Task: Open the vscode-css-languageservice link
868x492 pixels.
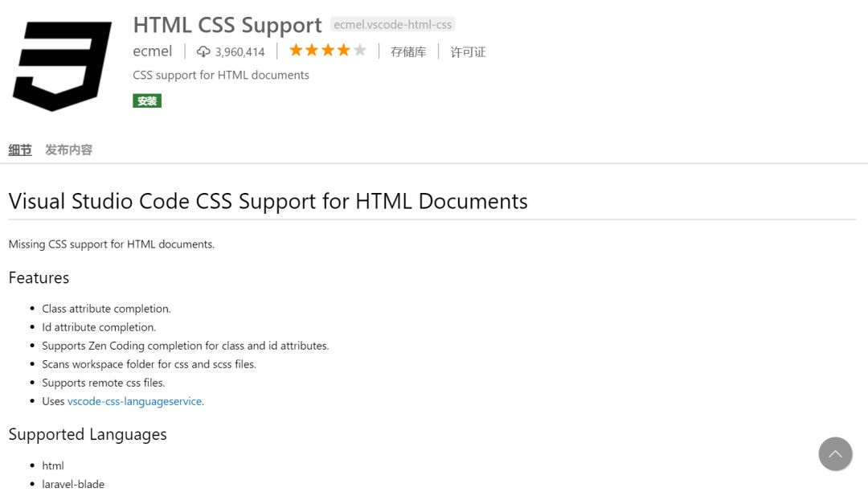Action: [134, 401]
